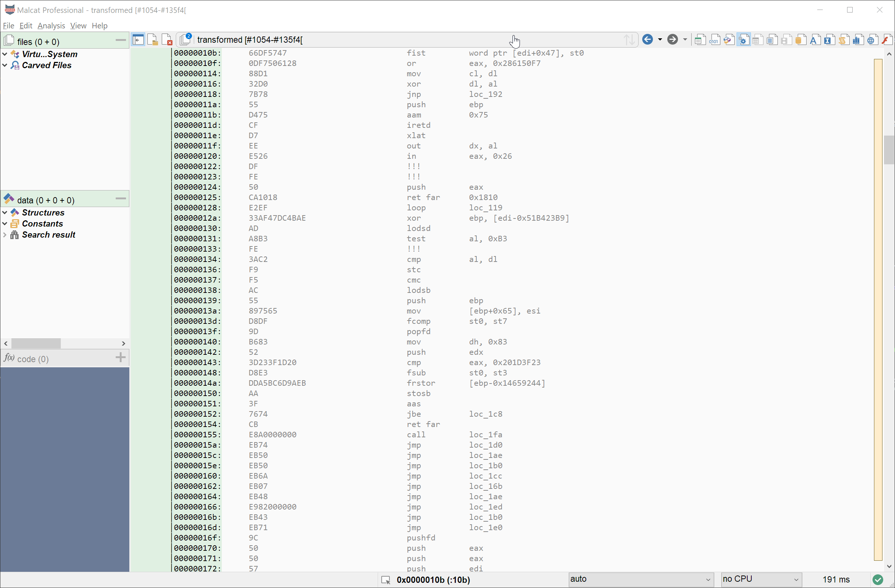Open the Analysis menu
This screenshot has width=895, height=588.
tap(51, 25)
